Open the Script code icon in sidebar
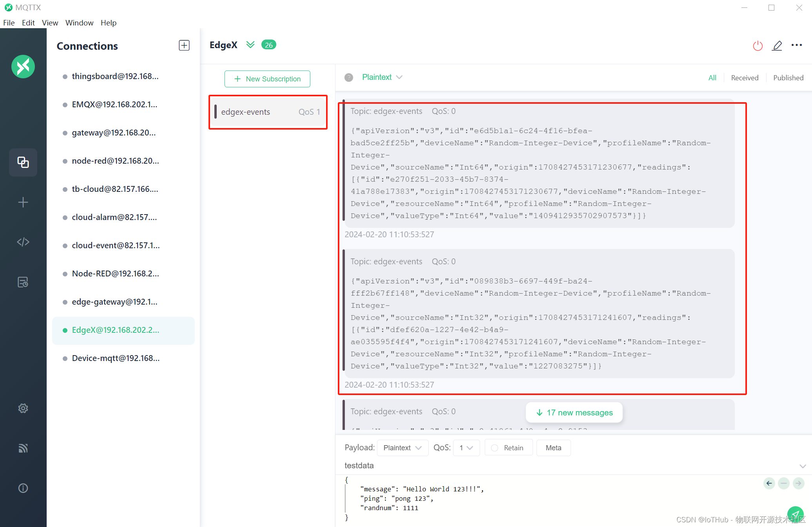This screenshot has width=812, height=527. 23,242
